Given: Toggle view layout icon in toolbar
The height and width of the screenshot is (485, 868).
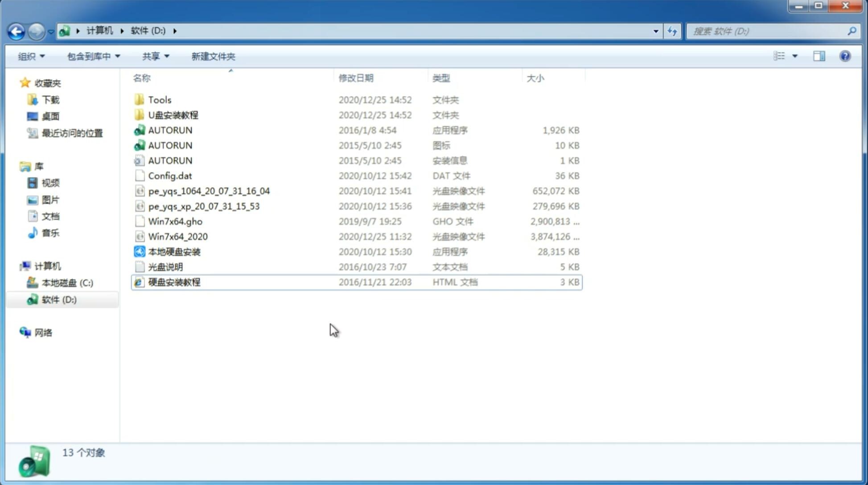Looking at the screenshot, I should (820, 56).
